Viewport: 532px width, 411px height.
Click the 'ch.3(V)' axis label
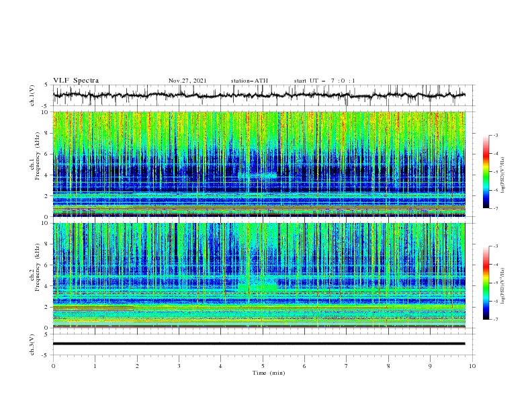tap(32, 345)
